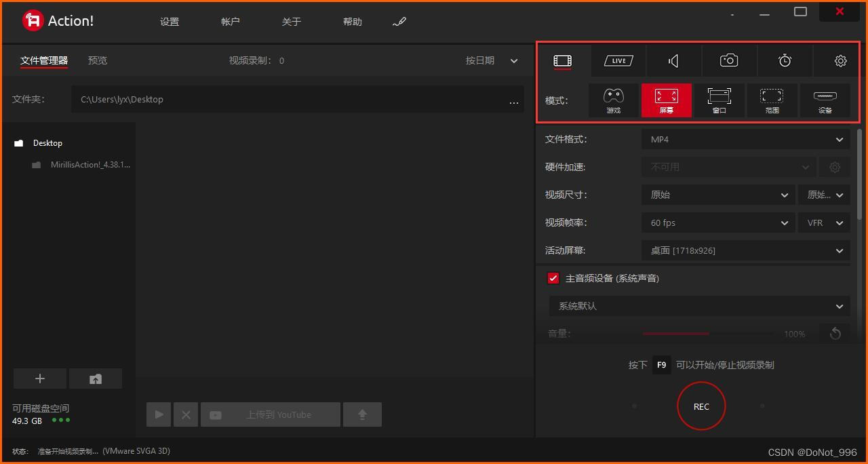The image size is (868, 464).
Task: Open the 活动屏幕 桌面 [1718x926] dropdown
Action: [x=746, y=250]
